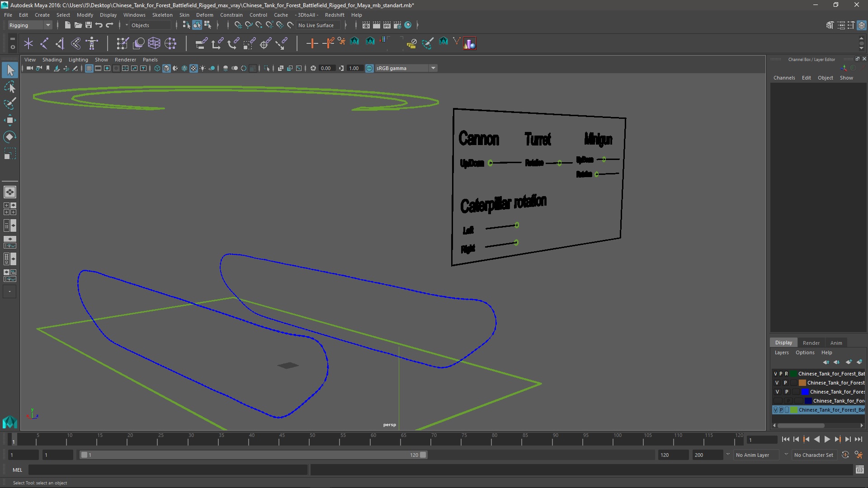Click the Set Key shelf icon
Image resolution: width=868 pixels, height=488 pixels.
coord(312,43)
